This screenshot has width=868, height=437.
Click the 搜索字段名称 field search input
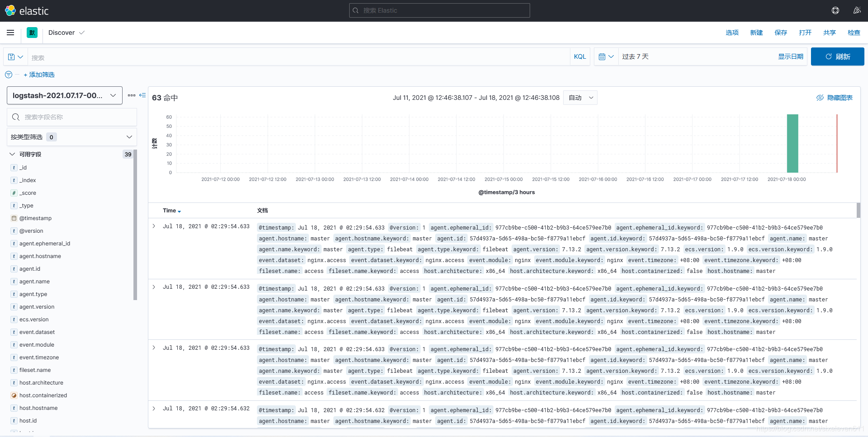click(72, 117)
